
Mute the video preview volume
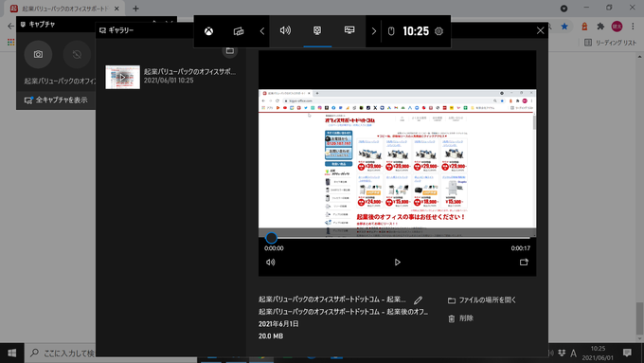270,263
